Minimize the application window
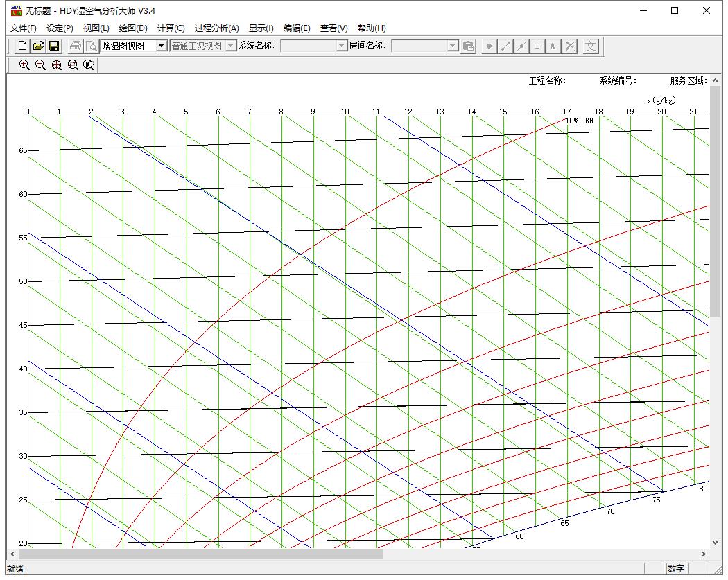This screenshot has width=728, height=580. click(x=643, y=10)
